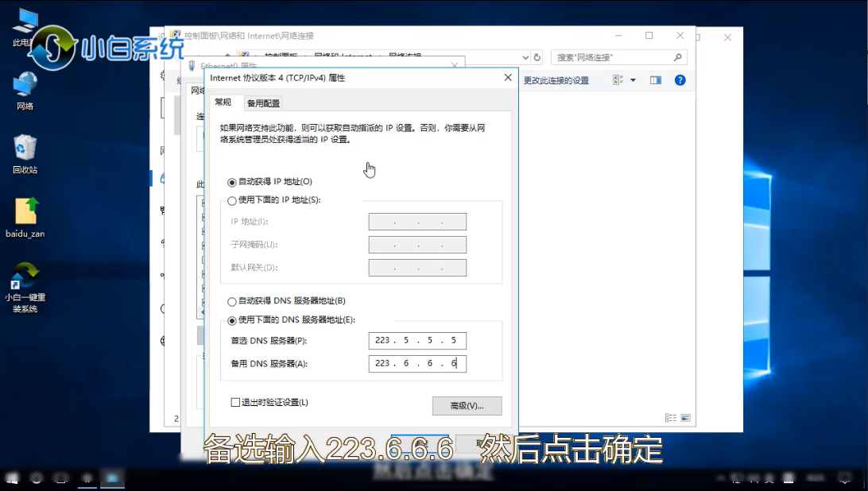This screenshot has width=868, height=491.
Task: Minimize the 网络连接 window
Action: (618, 36)
